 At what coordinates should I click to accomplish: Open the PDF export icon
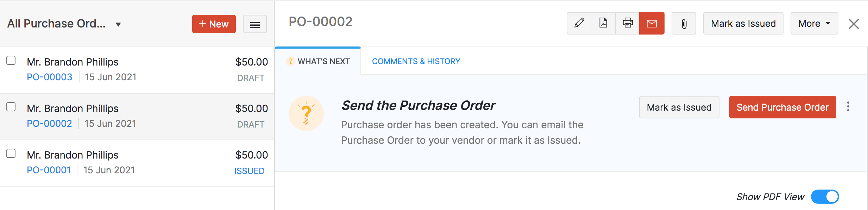click(x=603, y=23)
